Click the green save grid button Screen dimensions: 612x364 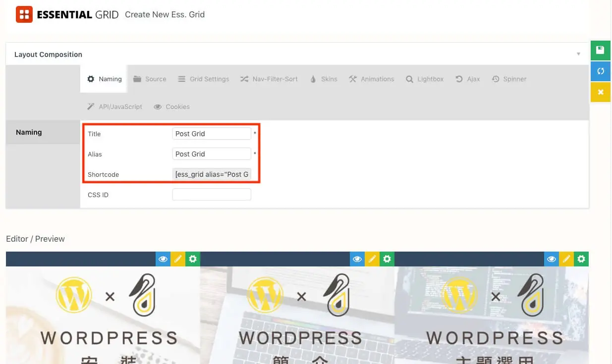coord(600,50)
